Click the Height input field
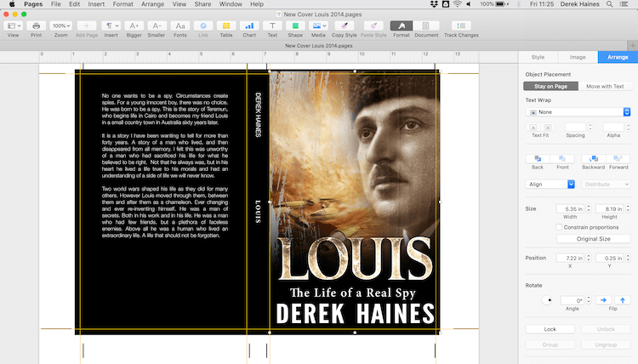This screenshot has width=638, height=364. 610,208
